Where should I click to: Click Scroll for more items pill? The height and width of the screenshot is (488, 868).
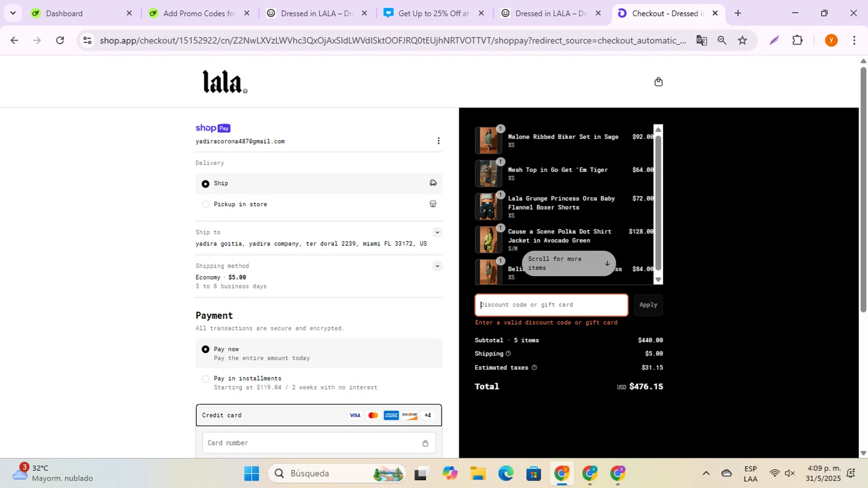coord(569,263)
